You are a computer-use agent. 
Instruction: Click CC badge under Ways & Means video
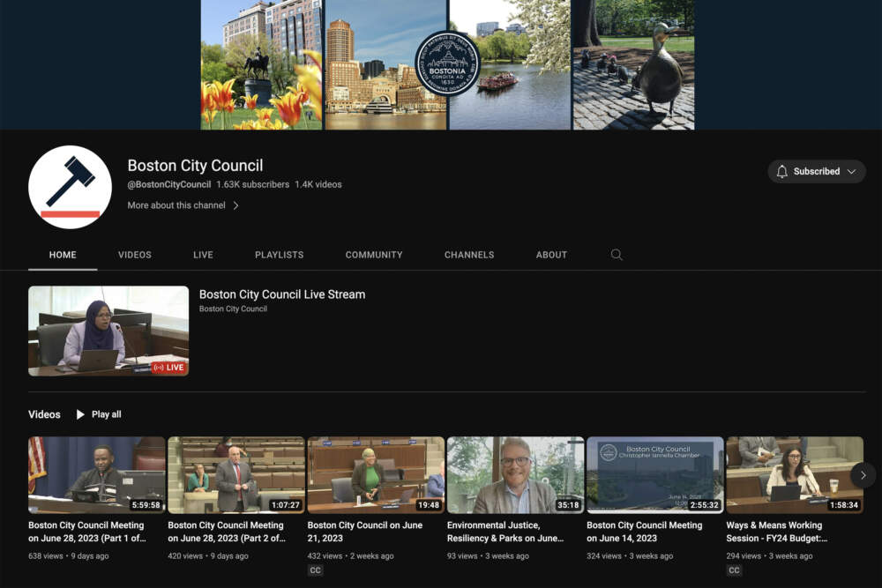click(x=734, y=570)
